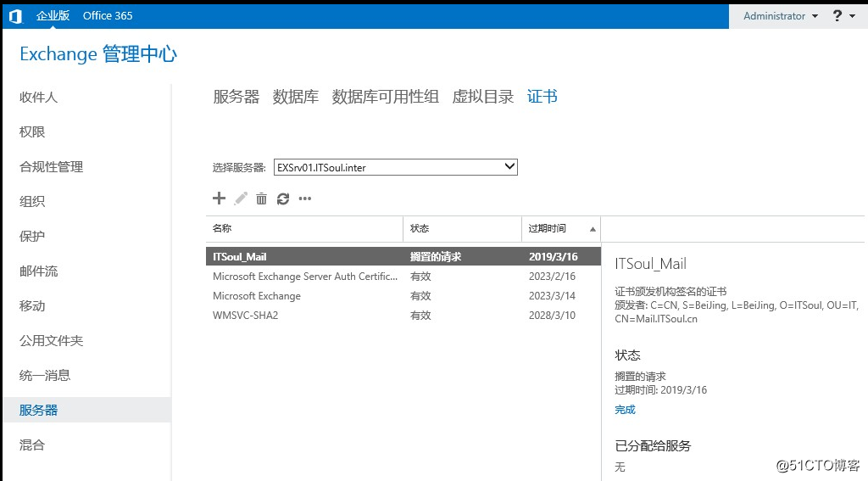This screenshot has height=481, width=868.
Task: Add a new certificate with plus icon
Action: 220,199
